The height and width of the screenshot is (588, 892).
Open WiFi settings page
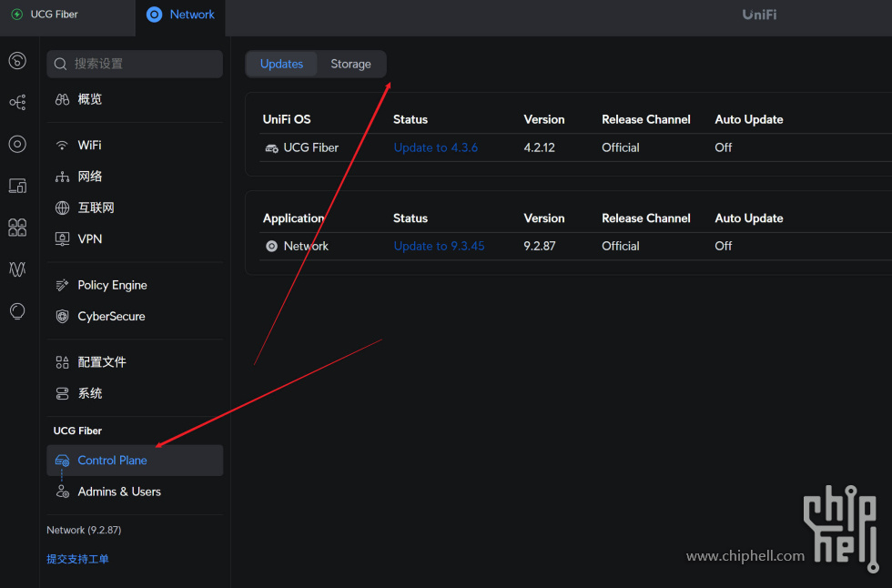[135, 146]
